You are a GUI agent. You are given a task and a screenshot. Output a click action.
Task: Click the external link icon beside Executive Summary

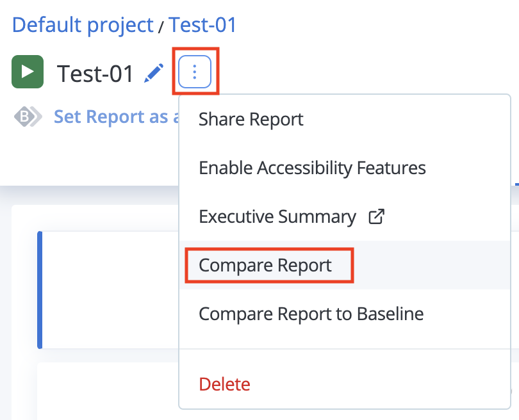377,216
